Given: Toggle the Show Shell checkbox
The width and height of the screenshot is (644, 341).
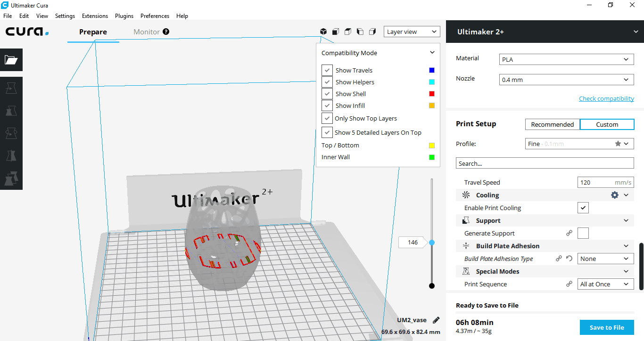Looking at the screenshot, I should pos(327,94).
